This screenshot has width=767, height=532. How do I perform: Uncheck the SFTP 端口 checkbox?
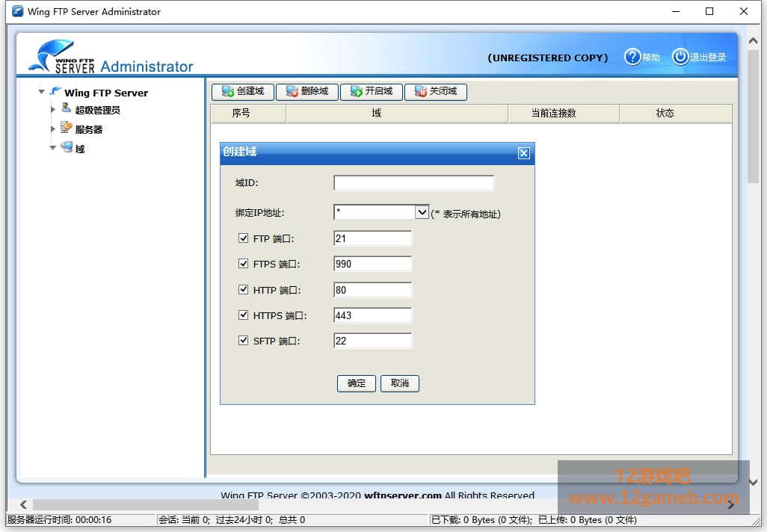coord(243,340)
